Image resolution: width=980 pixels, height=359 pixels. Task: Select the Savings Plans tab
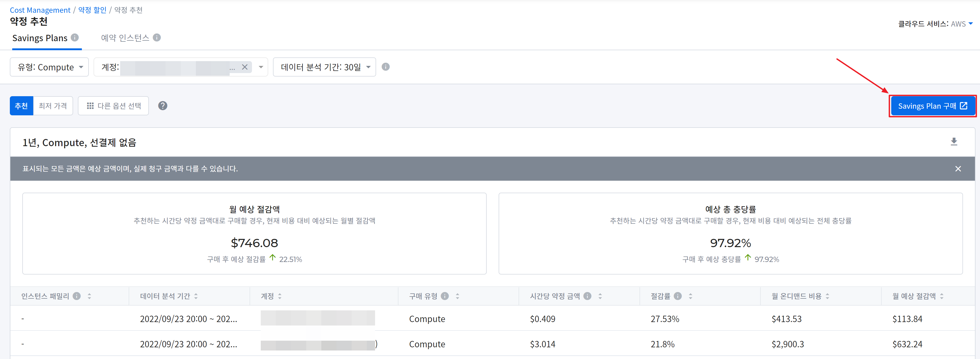[x=40, y=38]
